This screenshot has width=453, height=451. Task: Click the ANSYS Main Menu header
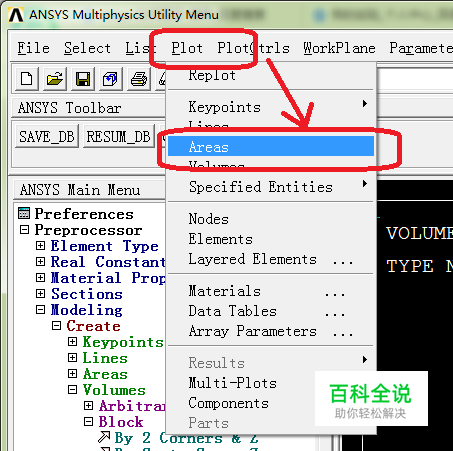click(89, 190)
